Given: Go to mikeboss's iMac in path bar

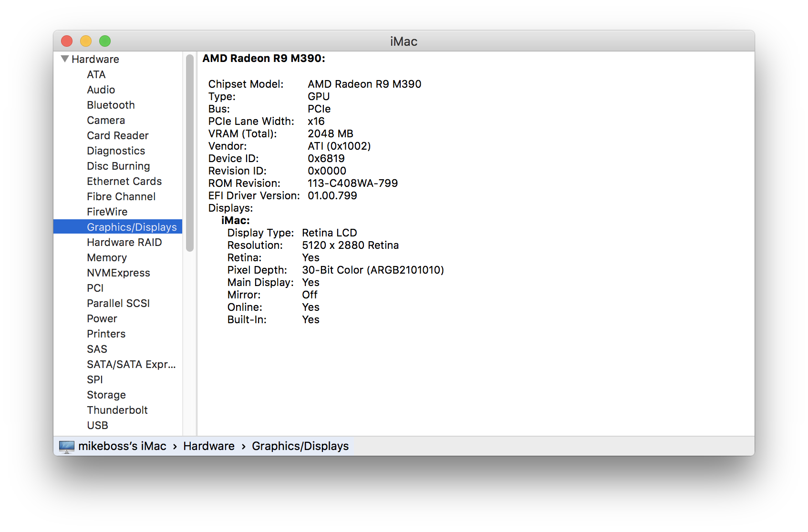Looking at the screenshot, I should pyautogui.click(x=123, y=446).
